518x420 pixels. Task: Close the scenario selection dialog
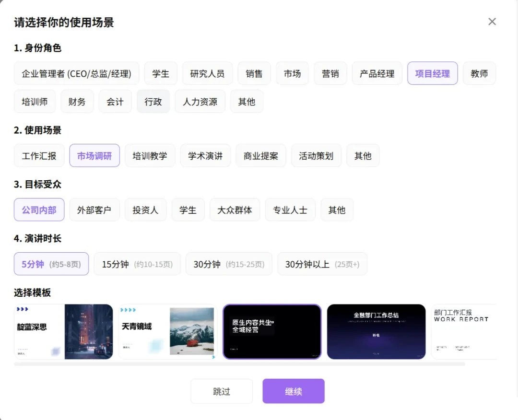[x=492, y=22]
